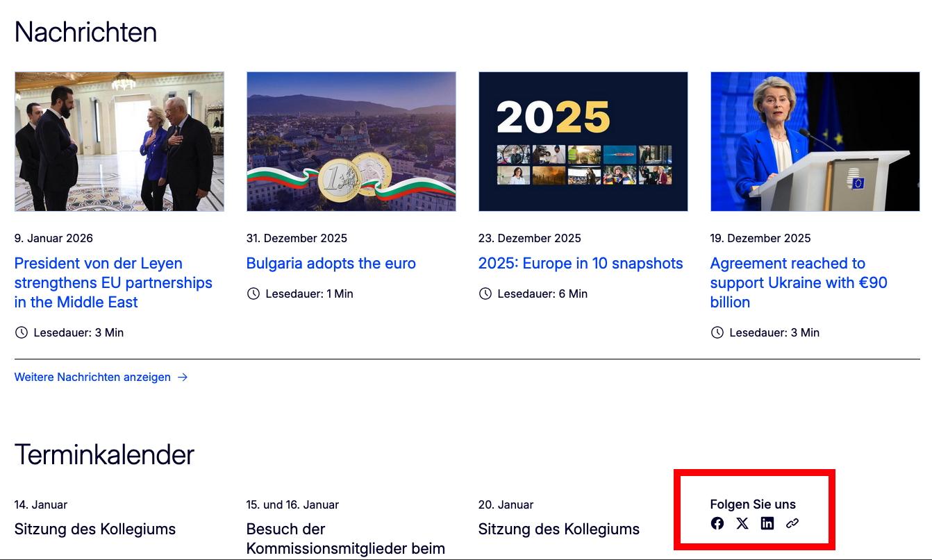The width and height of the screenshot is (932, 560).
Task: Click the arrow next to Weitere Nachrichten anzeigen
Action: [183, 377]
